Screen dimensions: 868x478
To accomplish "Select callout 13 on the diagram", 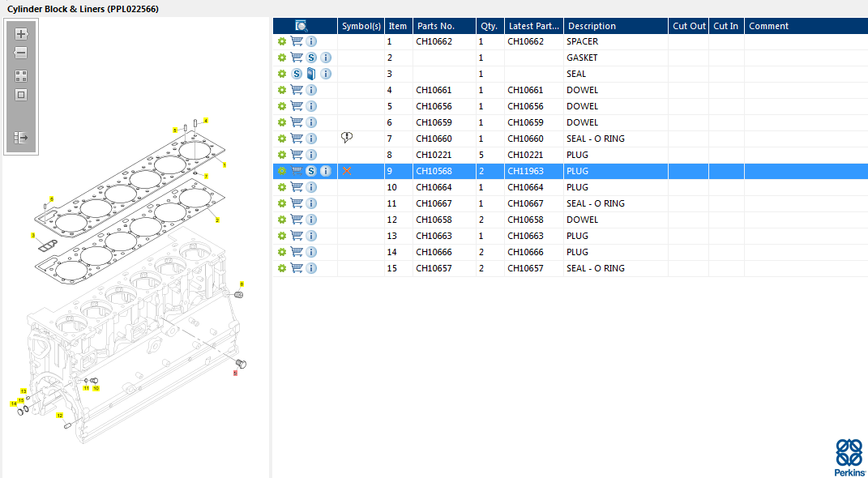I will tap(24, 391).
